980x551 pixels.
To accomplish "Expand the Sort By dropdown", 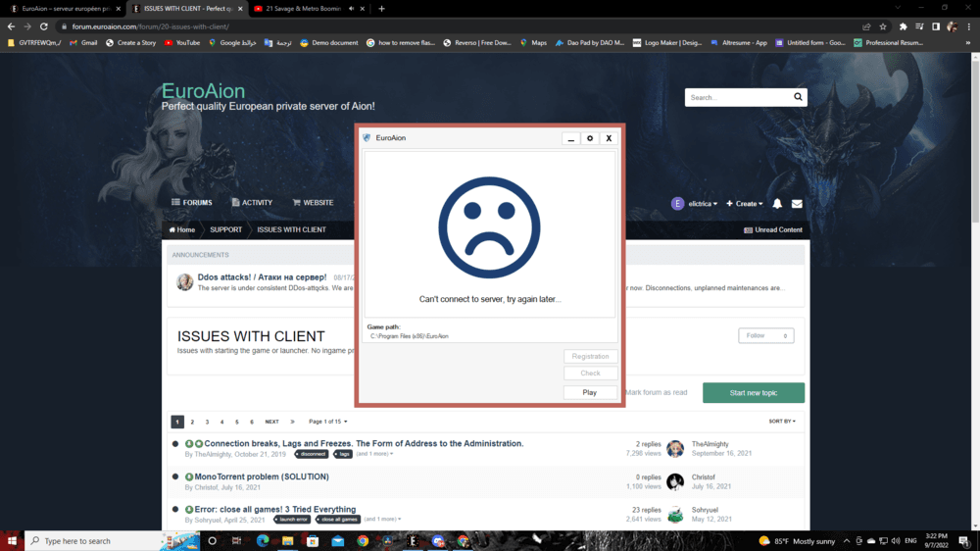I will coord(782,422).
